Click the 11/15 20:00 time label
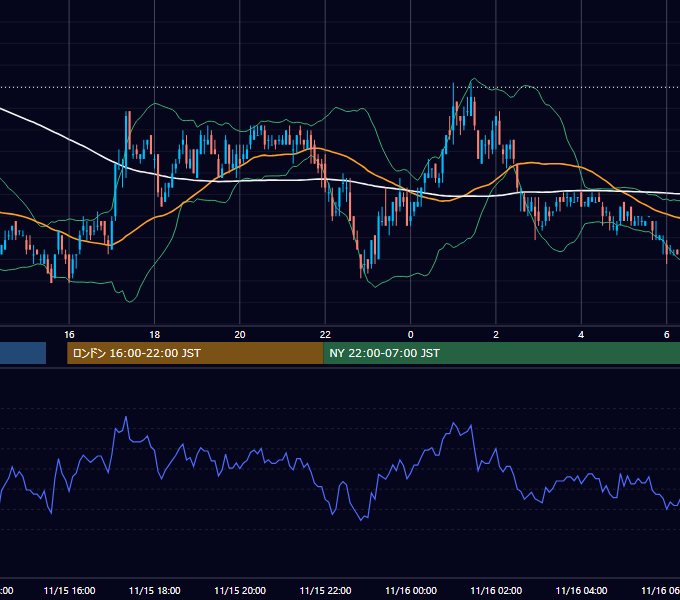Image resolution: width=680 pixels, height=600 pixels. click(x=240, y=590)
